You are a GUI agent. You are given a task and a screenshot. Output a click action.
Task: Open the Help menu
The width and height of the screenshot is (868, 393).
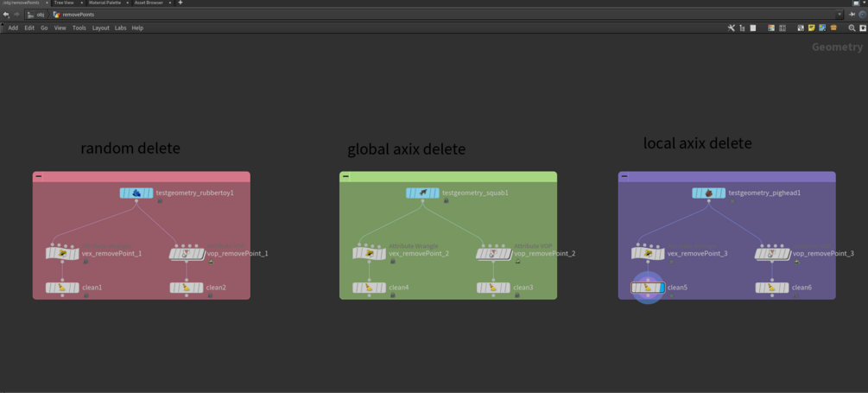(x=137, y=28)
